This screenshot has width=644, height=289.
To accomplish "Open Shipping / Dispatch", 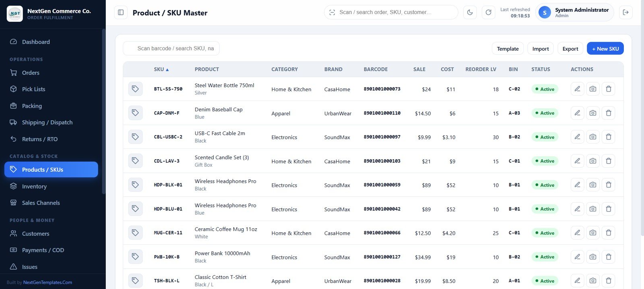I will tap(51, 122).
